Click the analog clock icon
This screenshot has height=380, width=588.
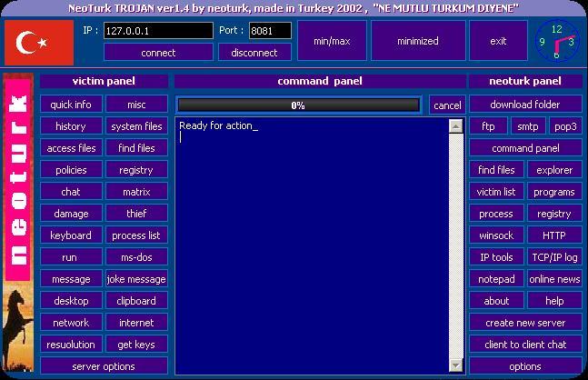tap(556, 42)
